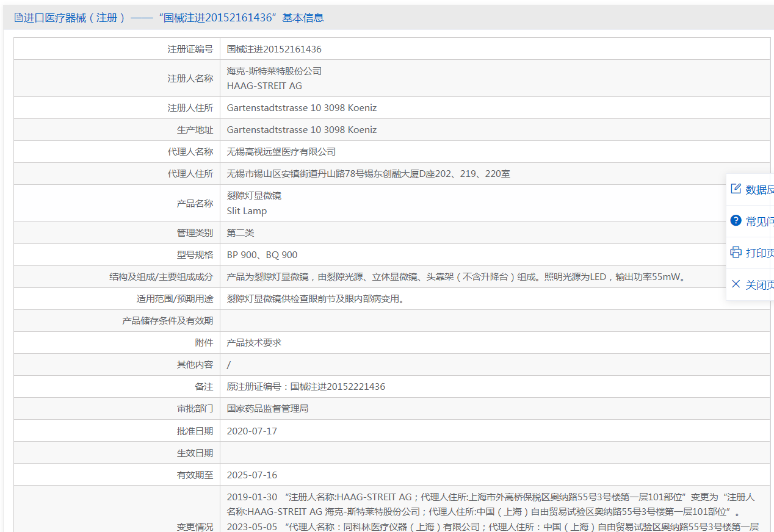Click the 产品名称 label

[195, 204]
